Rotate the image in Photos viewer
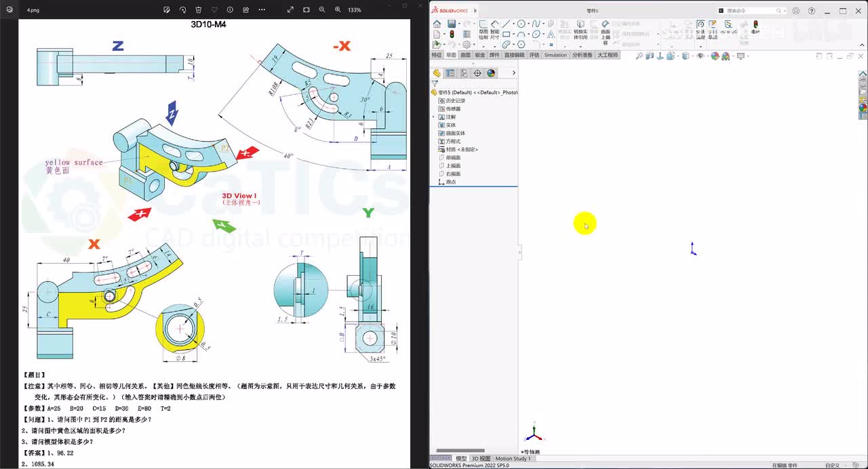 (x=182, y=10)
